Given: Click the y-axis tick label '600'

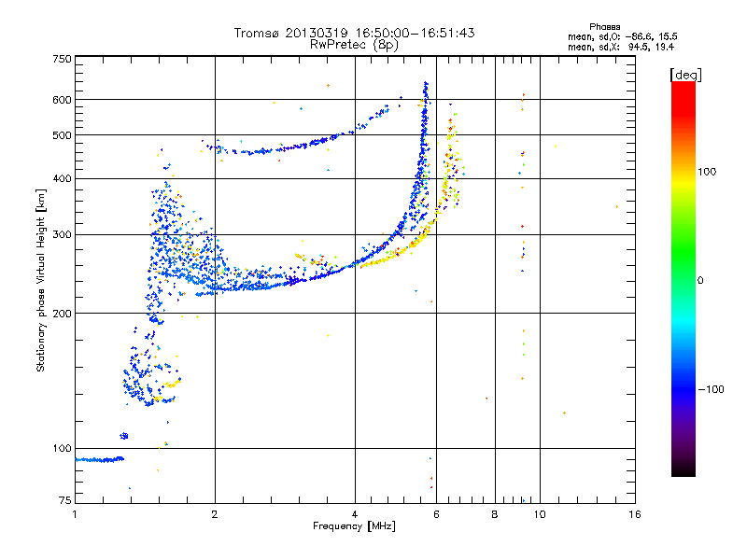Looking at the screenshot, I should 62,100.
